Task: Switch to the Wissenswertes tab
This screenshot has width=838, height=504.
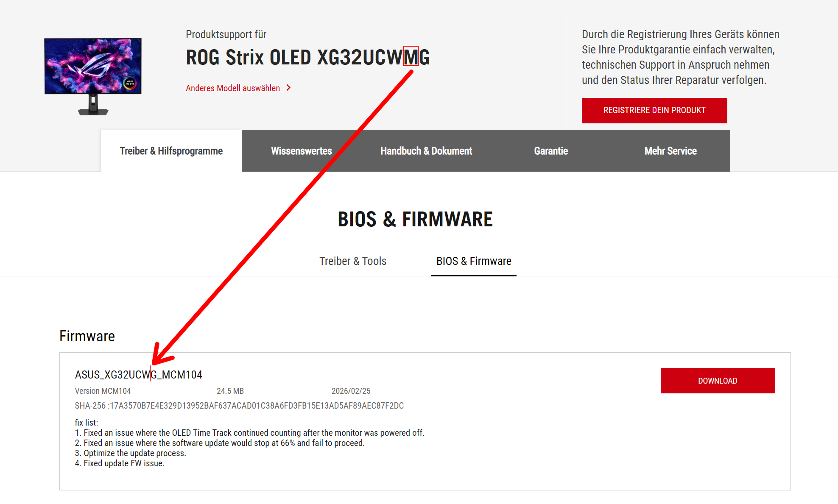Action: pos(301,151)
